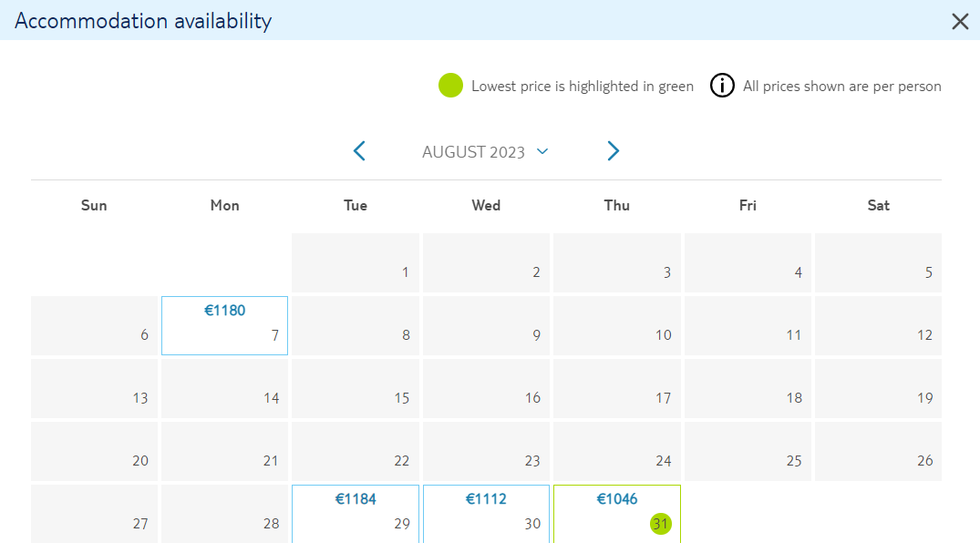This screenshot has width=980, height=553.
Task: Click the unavailable August 26 cell
Action: click(878, 451)
